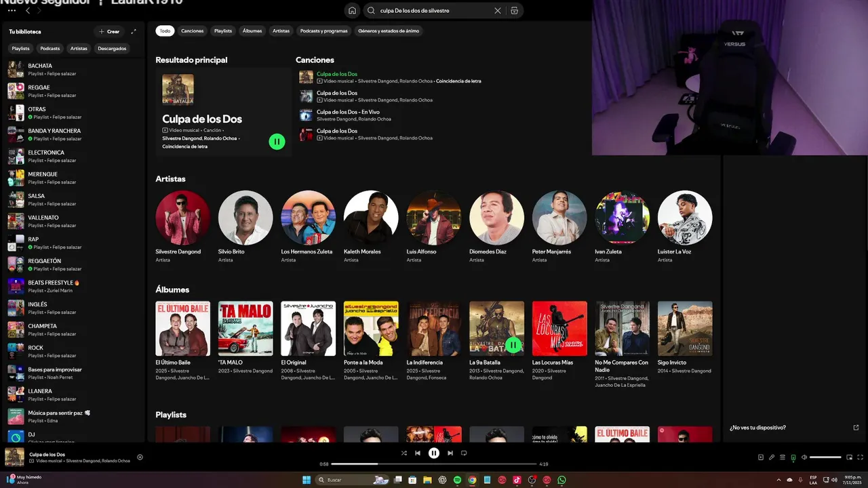This screenshot has height=488, width=868.
Task: Navigate forward with the right arrow
Action: click(39, 11)
